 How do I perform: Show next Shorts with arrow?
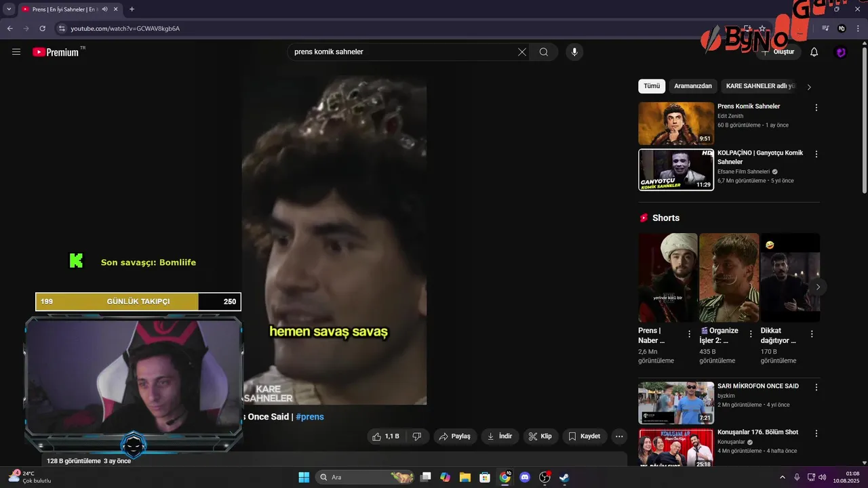coord(818,287)
